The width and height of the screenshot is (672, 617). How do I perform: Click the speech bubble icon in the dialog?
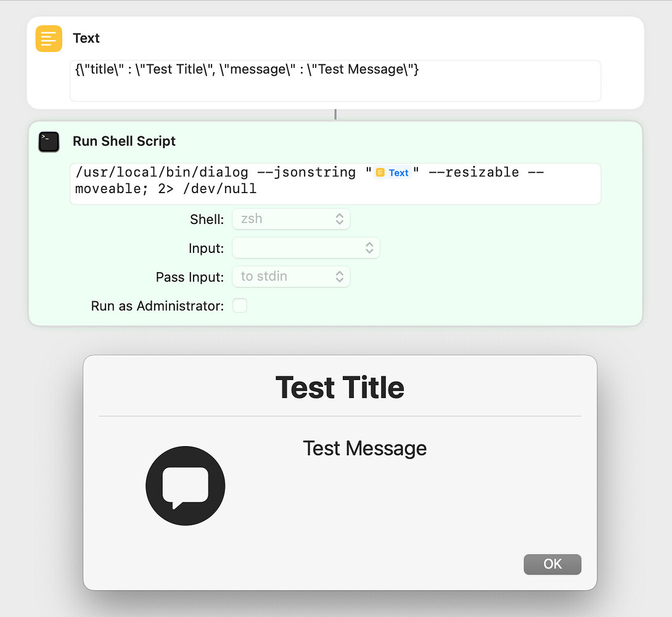pos(184,486)
